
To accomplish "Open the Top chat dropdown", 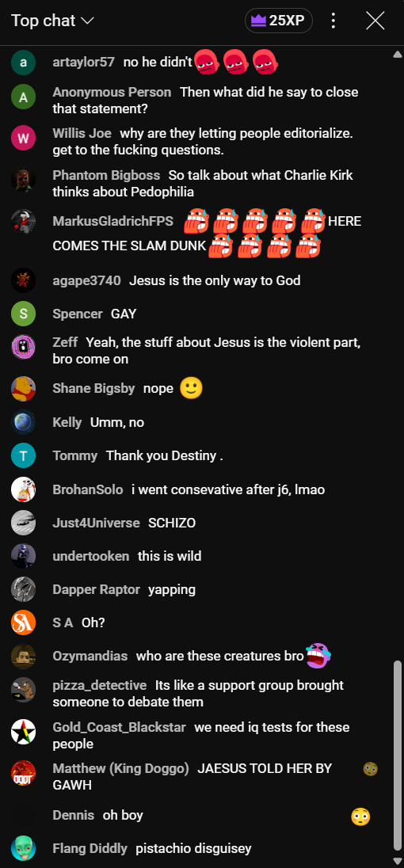I will (x=52, y=21).
